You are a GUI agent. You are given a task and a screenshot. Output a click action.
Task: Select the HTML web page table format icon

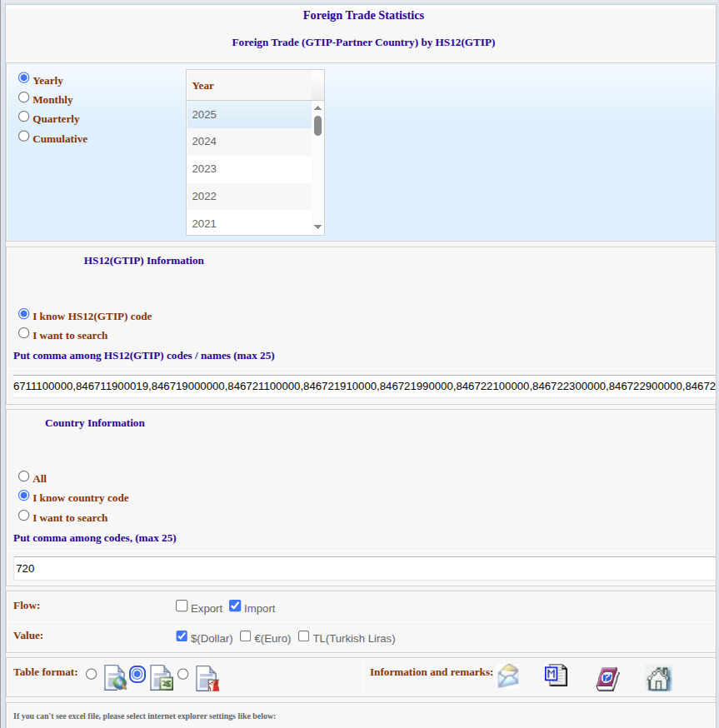coord(115,678)
